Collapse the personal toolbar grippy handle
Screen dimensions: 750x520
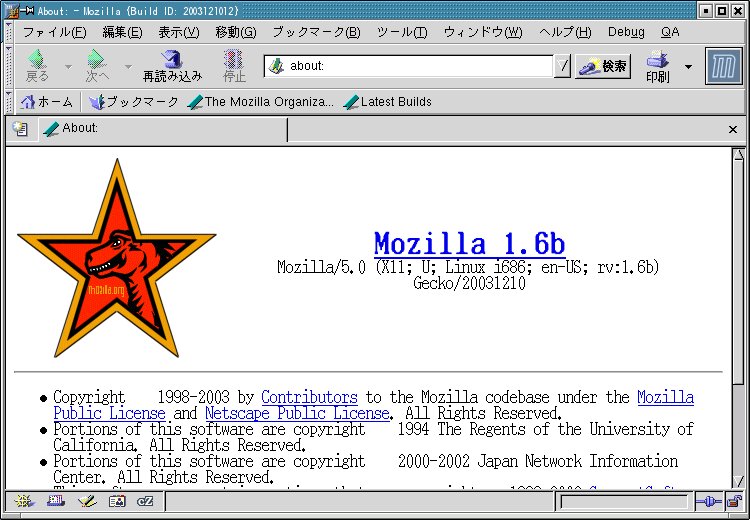click(x=9, y=102)
